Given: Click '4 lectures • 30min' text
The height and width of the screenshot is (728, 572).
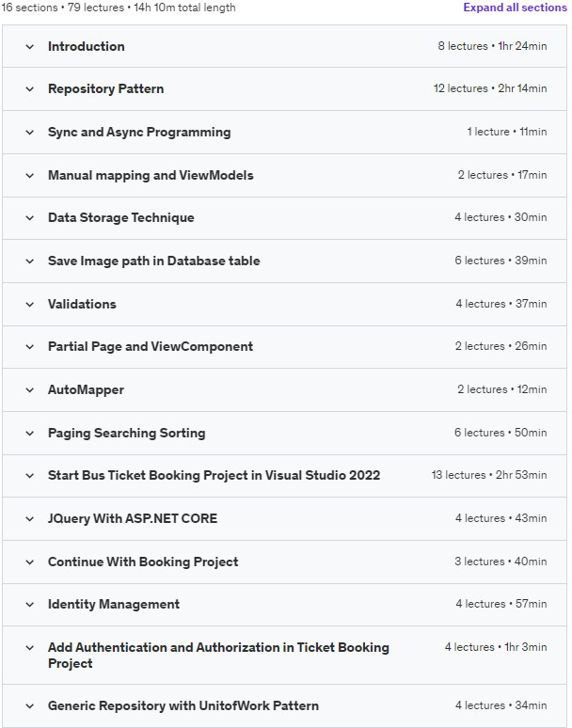Looking at the screenshot, I should pyautogui.click(x=500, y=217).
